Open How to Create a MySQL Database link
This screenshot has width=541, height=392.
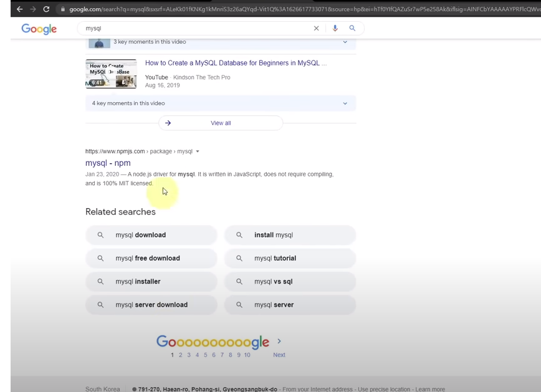[x=236, y=63]
